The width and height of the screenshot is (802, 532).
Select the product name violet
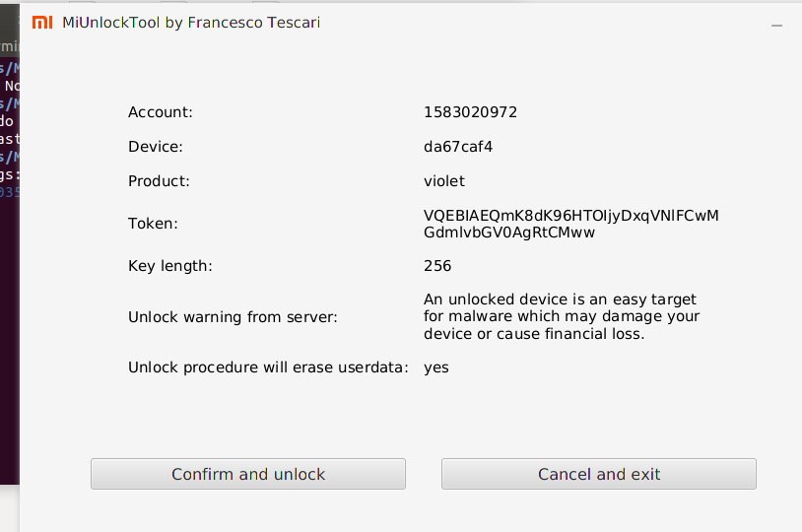pyautogui.click(x=444, y=181)
